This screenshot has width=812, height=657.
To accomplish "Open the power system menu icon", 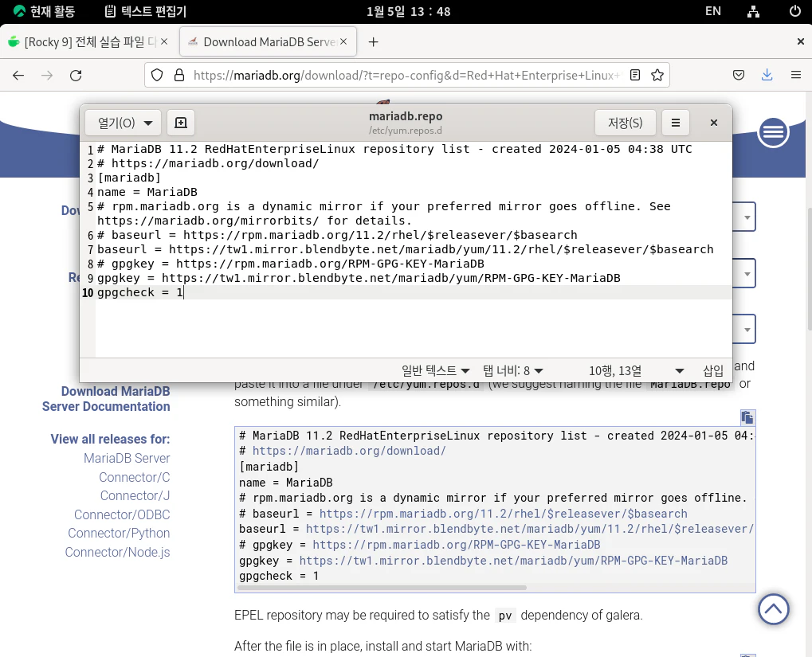I will [795, 11].
